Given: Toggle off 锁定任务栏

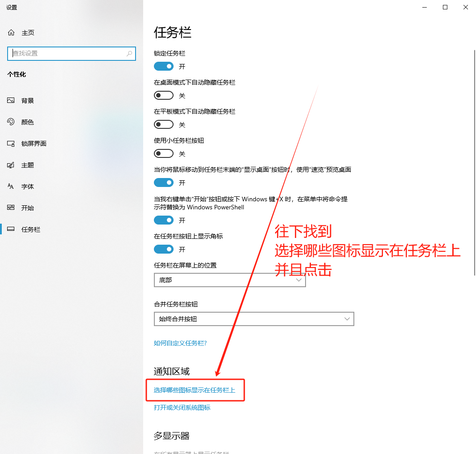Looking at the screenshot, I should pyautogui.click(x=163, y=66).
